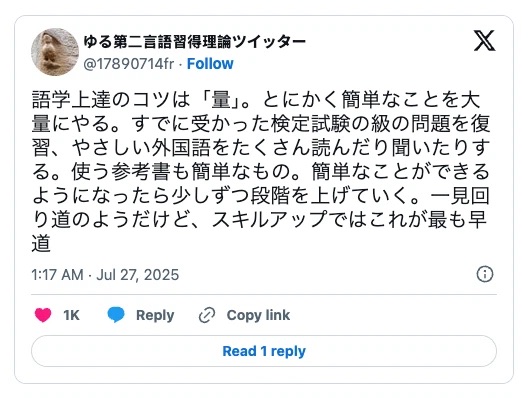Follow the @17890714fr account
This screenshot has height=398, width=530.
(x=210, y=64)
